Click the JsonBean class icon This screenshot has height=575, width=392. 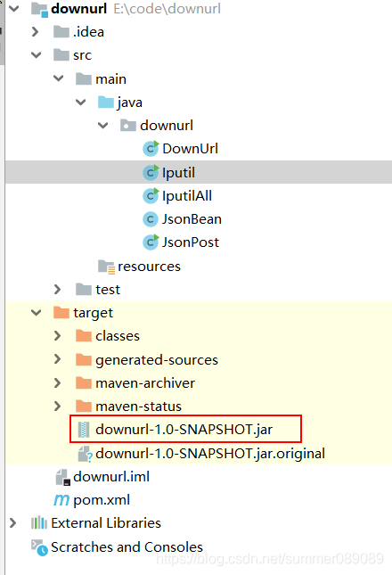coord(151,219)
